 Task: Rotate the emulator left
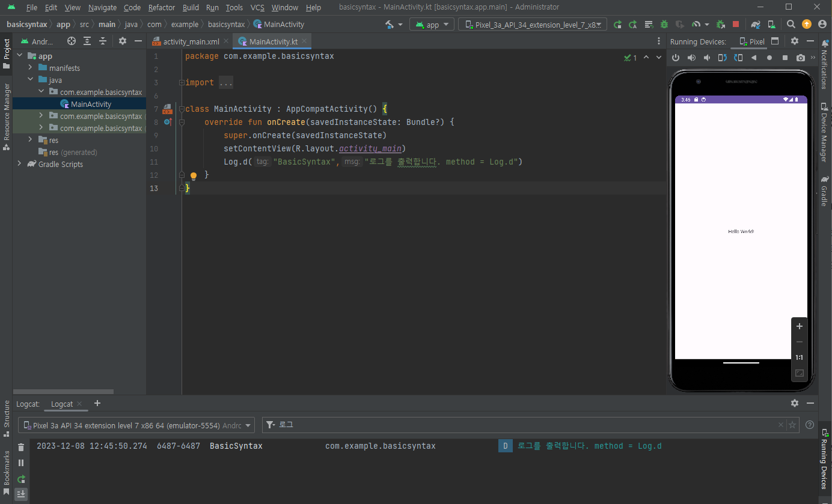pos(723,58)
